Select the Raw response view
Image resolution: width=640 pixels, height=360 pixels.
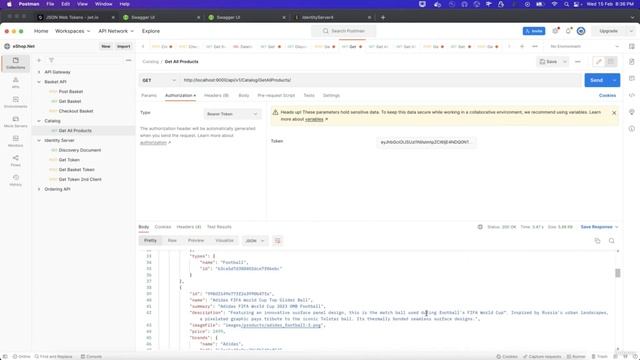[172, 241]
